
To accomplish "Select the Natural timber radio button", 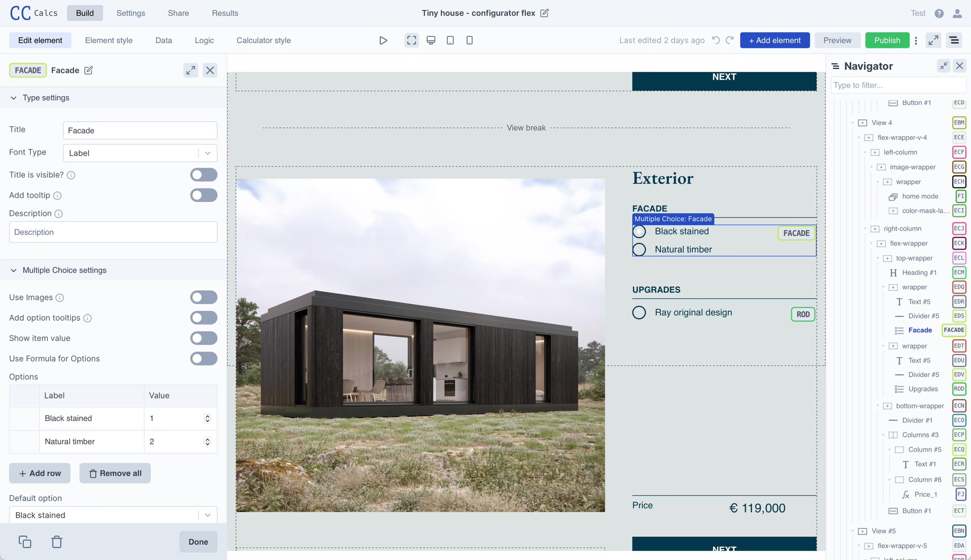I will pos(639,249).
